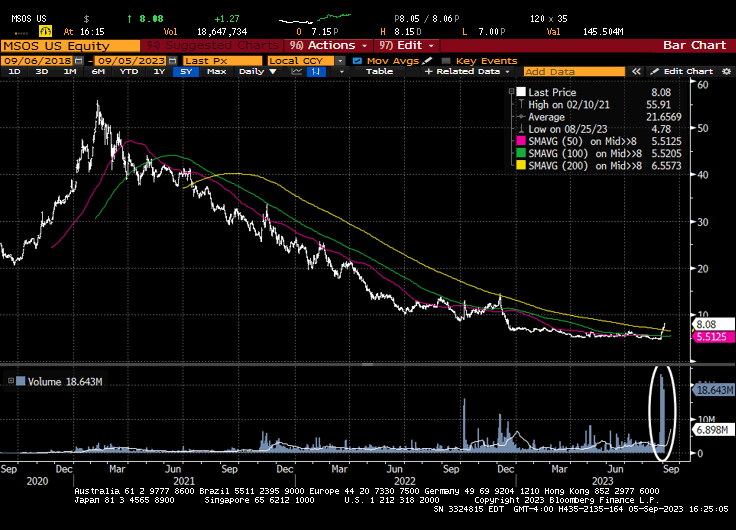Click the delayed-quote clock icon near At

click(x=46, y=31)
